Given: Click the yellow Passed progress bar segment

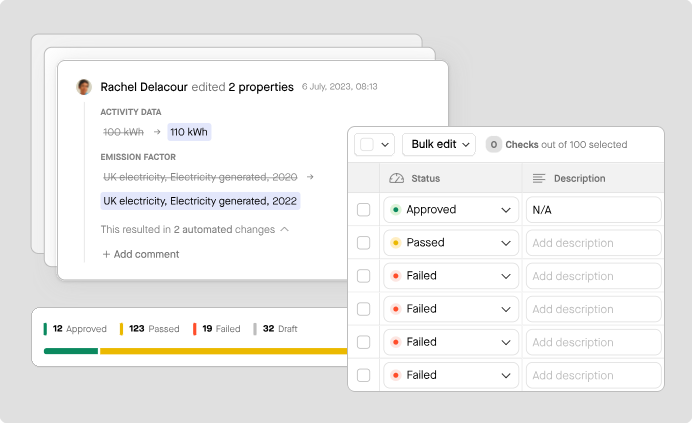Looking at the screenshot, I should click(224, 351).
